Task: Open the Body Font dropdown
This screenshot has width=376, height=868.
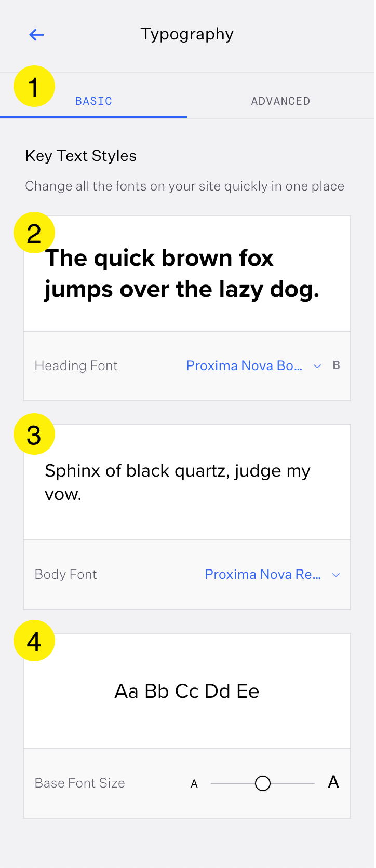Action: pos(263,575)
